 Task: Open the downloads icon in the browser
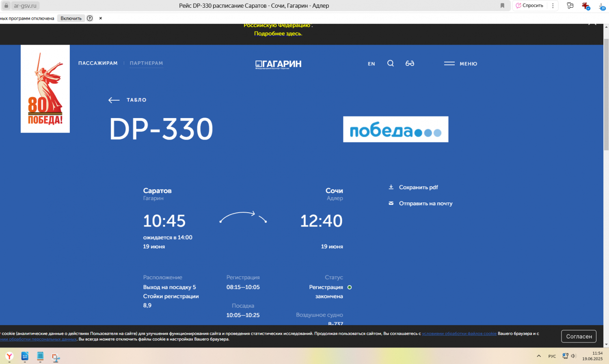pyautogui.click(x=602, y=6)
